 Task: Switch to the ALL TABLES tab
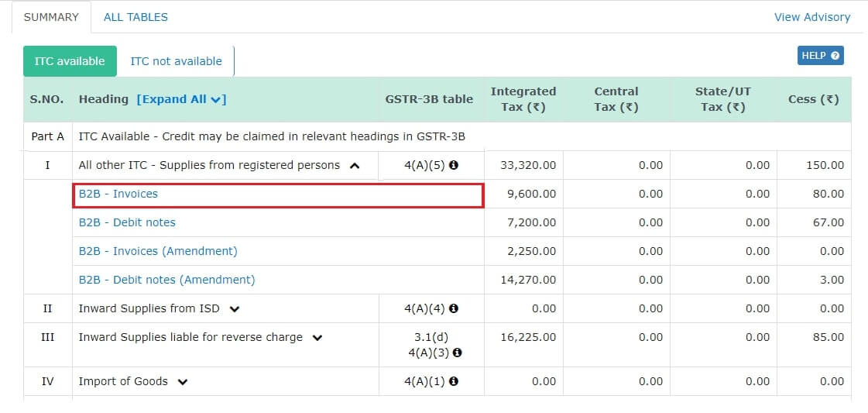pos(136,17)
